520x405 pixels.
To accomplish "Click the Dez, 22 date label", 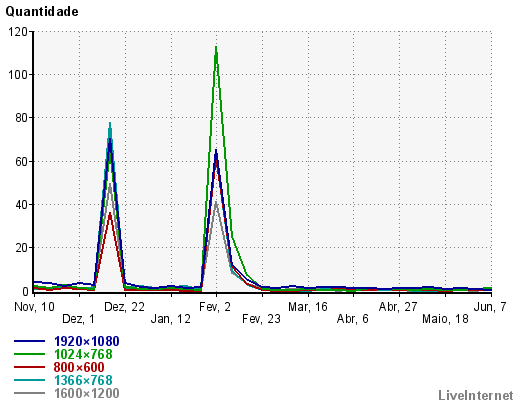I will tap(124, 307).
